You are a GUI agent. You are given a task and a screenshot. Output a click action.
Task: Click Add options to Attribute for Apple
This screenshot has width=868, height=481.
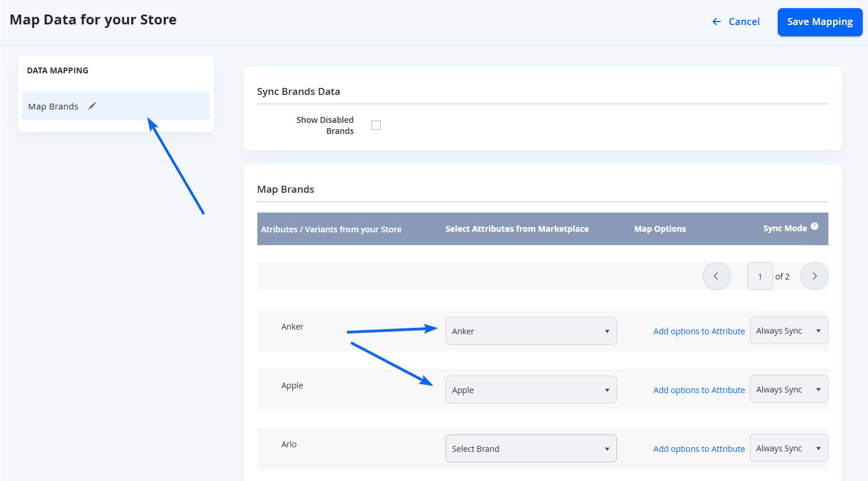pos(699,390)
